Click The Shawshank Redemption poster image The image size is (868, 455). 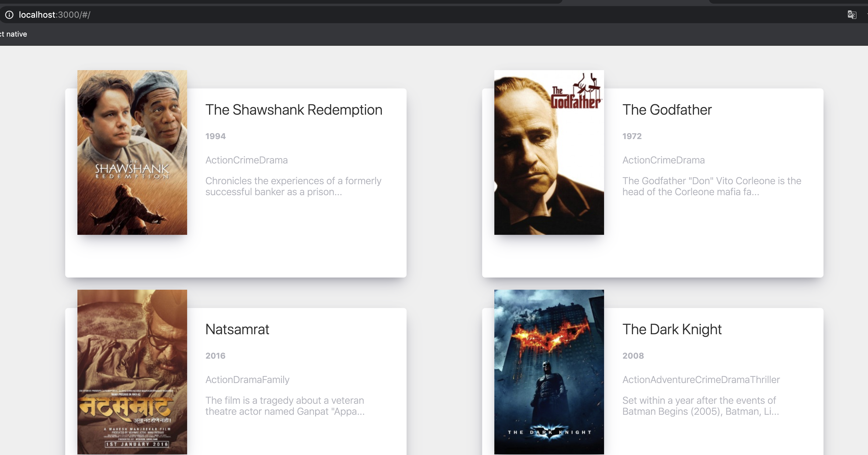point(132,152)
